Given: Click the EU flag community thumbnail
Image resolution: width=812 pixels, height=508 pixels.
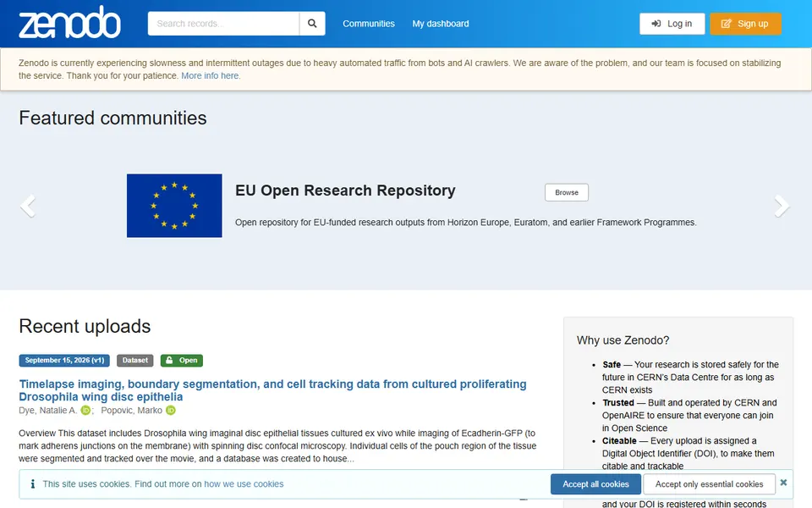Looking at the screenshot, I should coord(174,206).
